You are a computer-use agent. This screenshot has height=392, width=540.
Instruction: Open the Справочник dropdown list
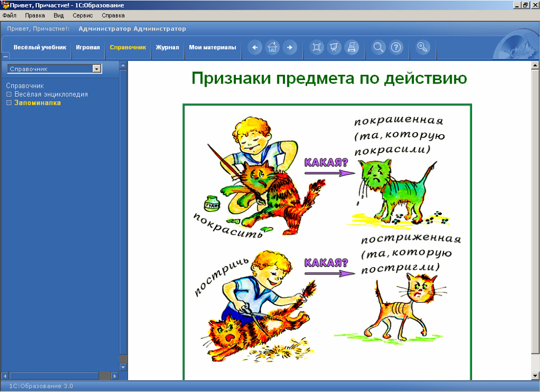tap(97, 69)
